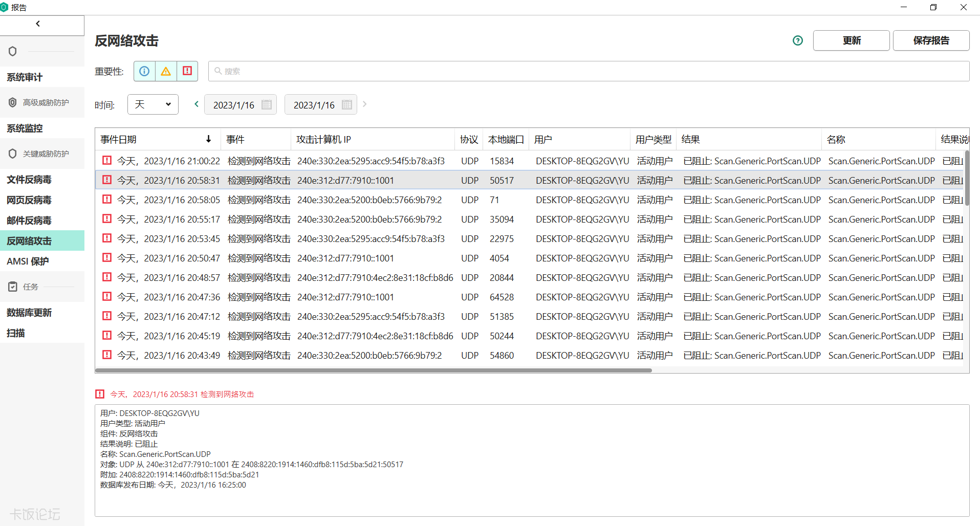Click the 更新 button
Image resolution: width=980 pixels, height=526 pixels.
[x=852, y=40]
